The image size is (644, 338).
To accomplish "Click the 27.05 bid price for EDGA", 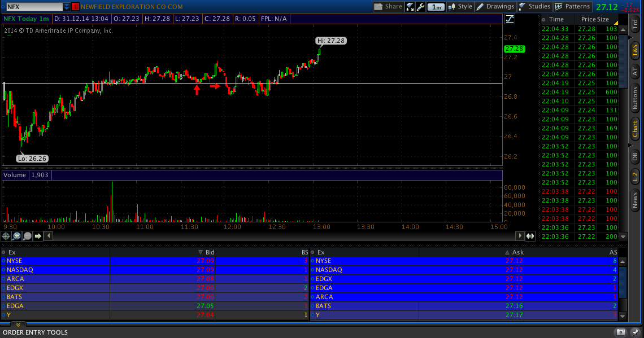I will click(206, 306).
